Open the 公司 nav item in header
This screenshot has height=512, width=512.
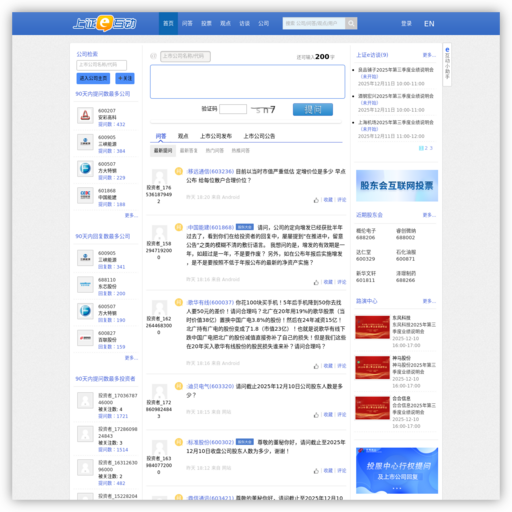tap(264, 23)
